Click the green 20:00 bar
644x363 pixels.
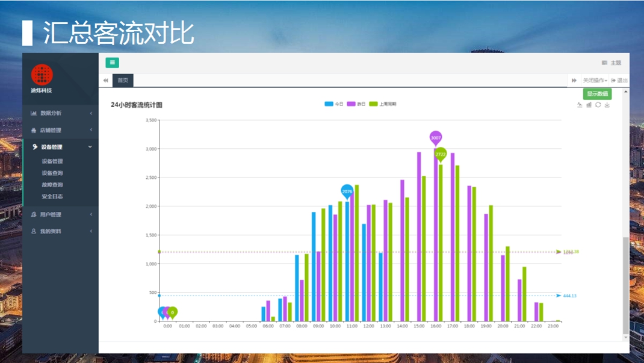click(507, 284)
